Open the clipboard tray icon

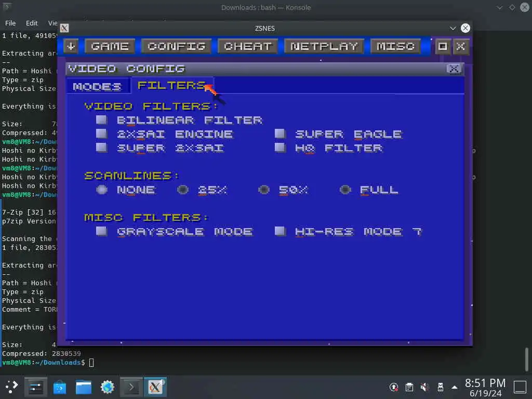click(409, 387)
